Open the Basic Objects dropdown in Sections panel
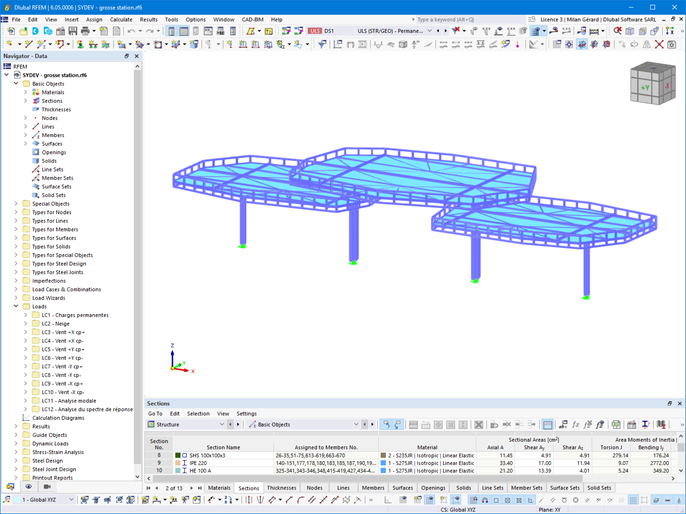Viewport: 686px width, 514px height. tap(356, 424)
